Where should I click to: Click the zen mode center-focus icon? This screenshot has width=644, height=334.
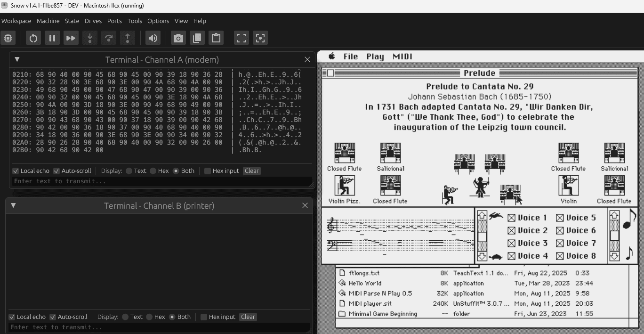[260, 38]
